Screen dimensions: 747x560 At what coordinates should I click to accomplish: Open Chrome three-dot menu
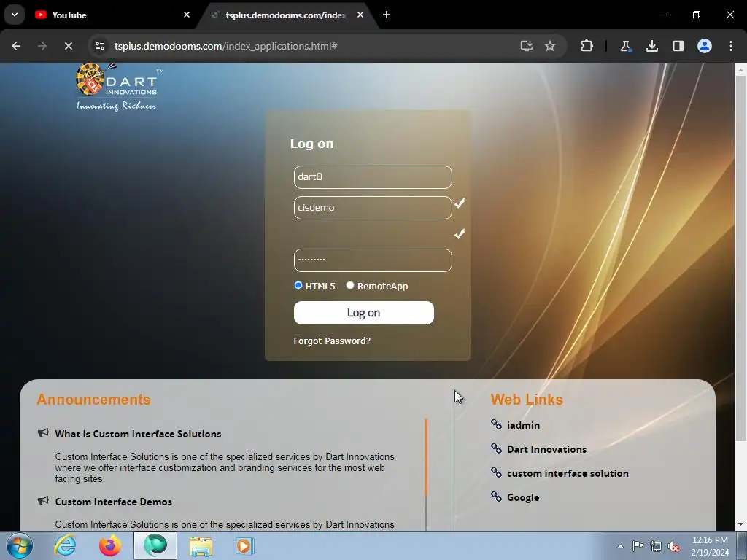731,46
